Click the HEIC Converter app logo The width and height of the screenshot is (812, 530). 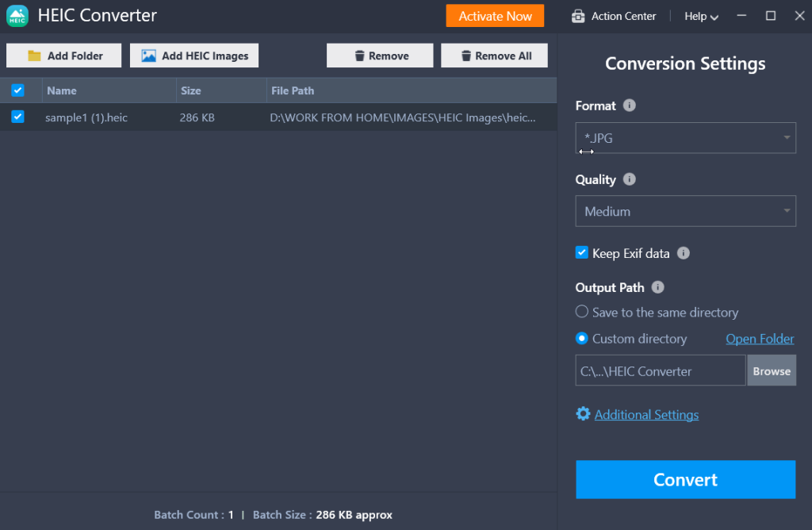(x=17, y=16)
